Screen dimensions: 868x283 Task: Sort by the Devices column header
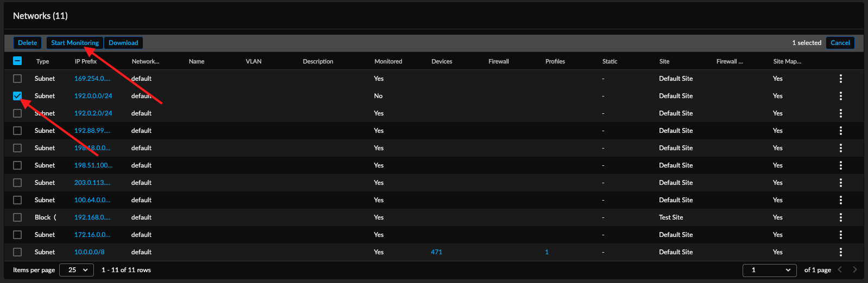tap(442, 61)
